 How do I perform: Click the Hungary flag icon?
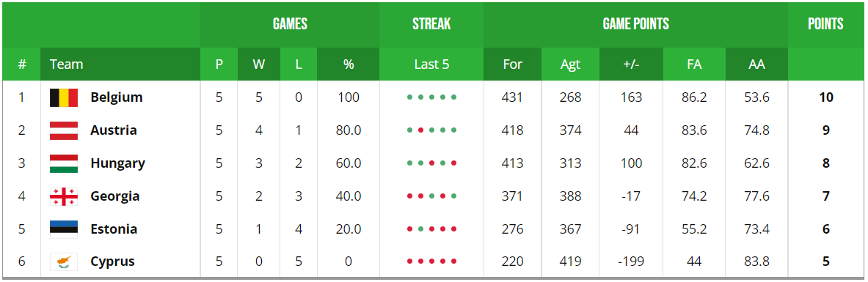tap(64, 163)
